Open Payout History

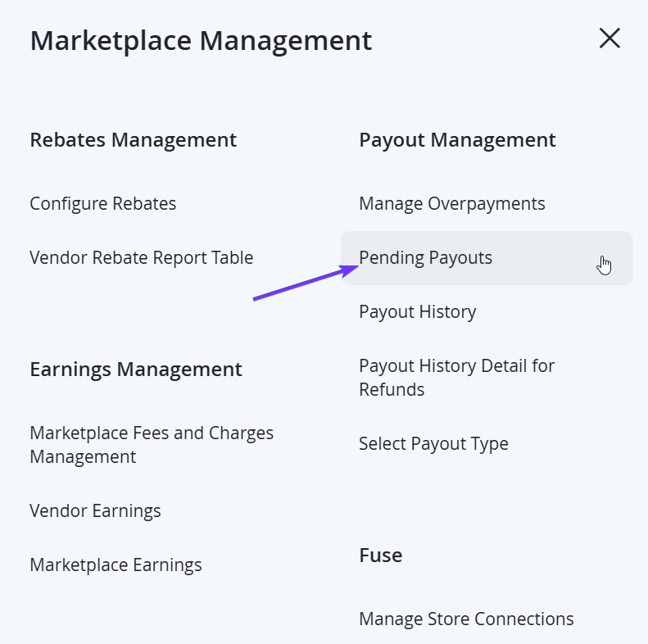(x=418, y=312)
